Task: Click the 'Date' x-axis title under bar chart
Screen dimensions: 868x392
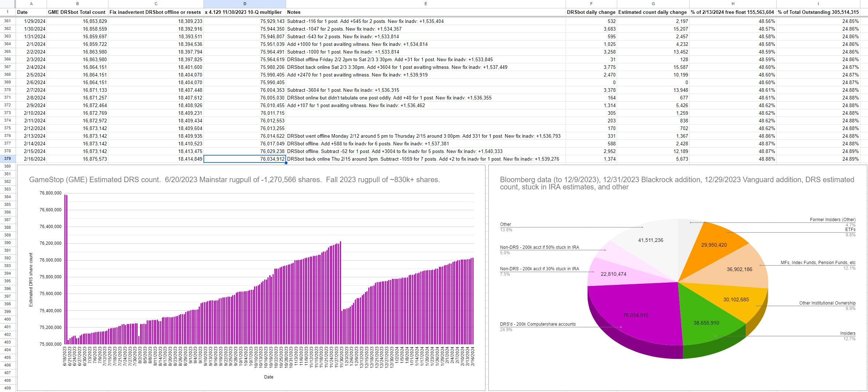Action: point(269,377)
